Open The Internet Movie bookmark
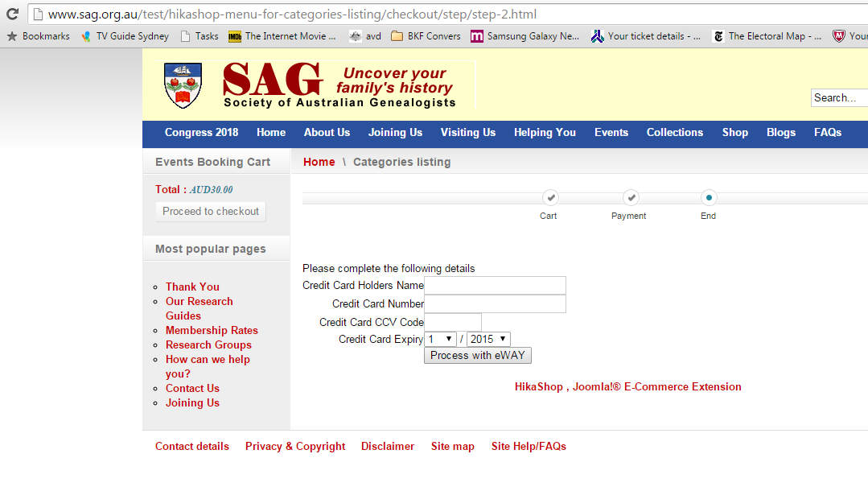This screenshot has width=868, height=491. pos(282,36)
